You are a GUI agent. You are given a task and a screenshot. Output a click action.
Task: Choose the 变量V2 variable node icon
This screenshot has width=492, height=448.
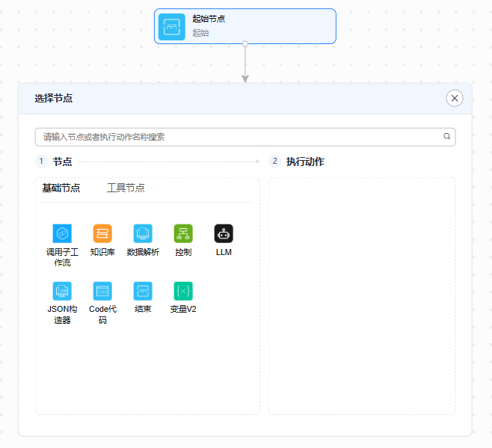click(x=183, y=291)
